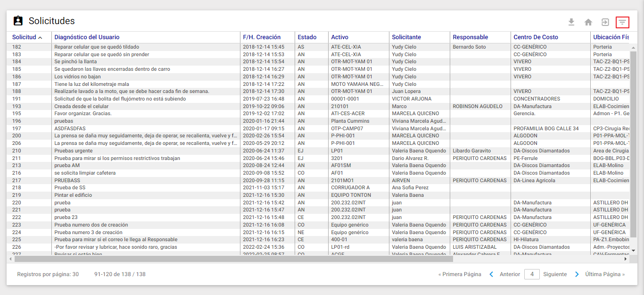Click 'Libardo Garavito' responsable cell
Screen dimensions: 644x295
471,151
